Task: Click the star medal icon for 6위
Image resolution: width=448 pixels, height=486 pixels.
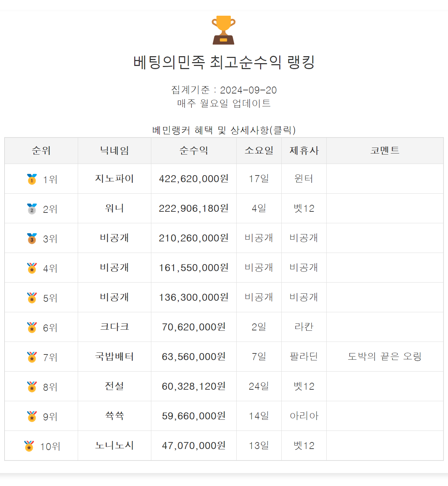Action: (x=32, y=328)
